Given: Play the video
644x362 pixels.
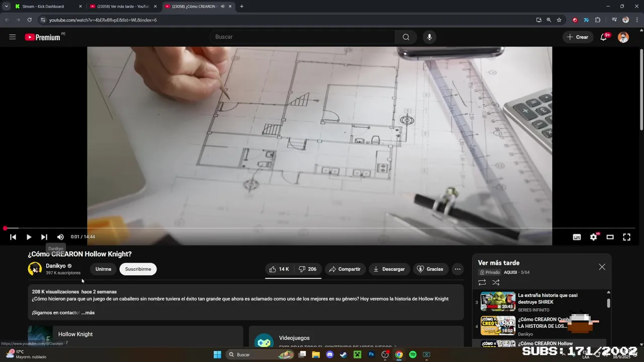Looking at the screenshot, I should (x=29, y=237).
